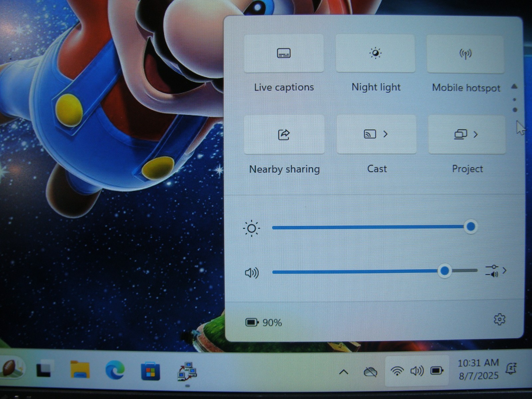Expand Project options chevron
The height and width of the screenshot is (399, 532).
475,134
